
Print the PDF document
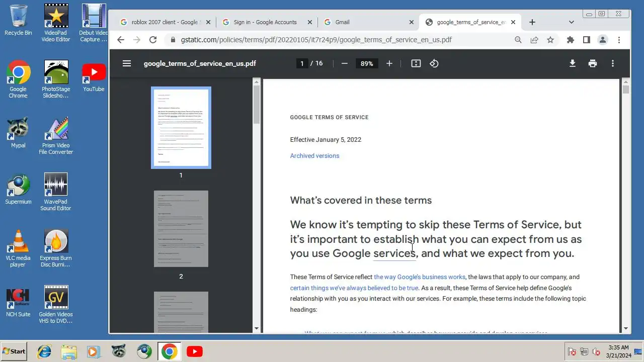(593, 63)
